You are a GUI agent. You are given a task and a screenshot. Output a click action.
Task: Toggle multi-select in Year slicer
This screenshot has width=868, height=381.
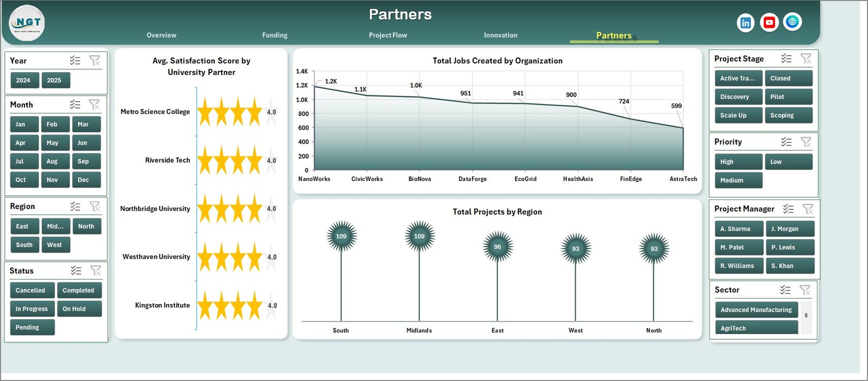tap(75, 61)
